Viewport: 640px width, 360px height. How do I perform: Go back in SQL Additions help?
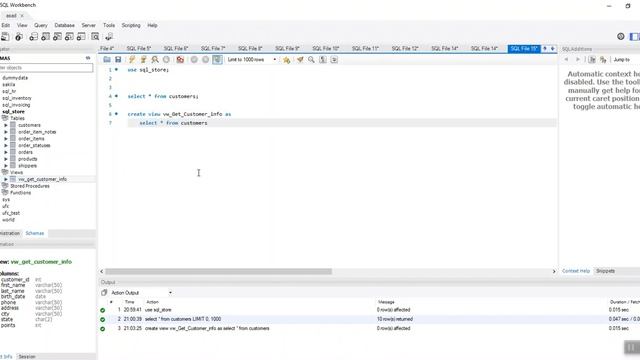click(566, 60)
